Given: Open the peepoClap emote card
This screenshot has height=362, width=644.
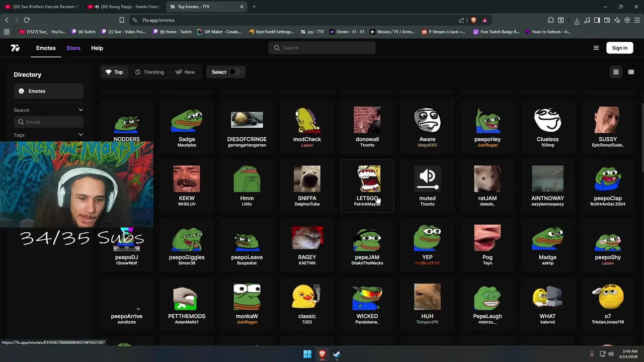Looking at the screenshot, I should (608, 186).
